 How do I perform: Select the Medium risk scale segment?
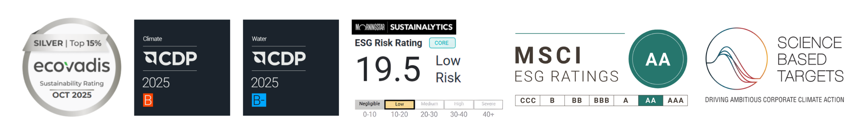point(429,104)
